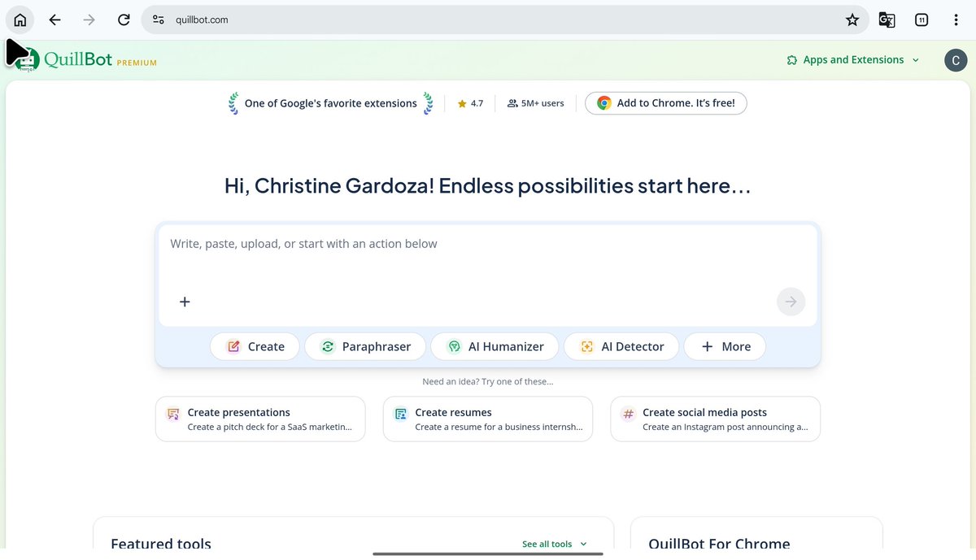Expand the Apps and Extensions dropdown
This screenshot has height=560, width=976.
pos(853,60)
